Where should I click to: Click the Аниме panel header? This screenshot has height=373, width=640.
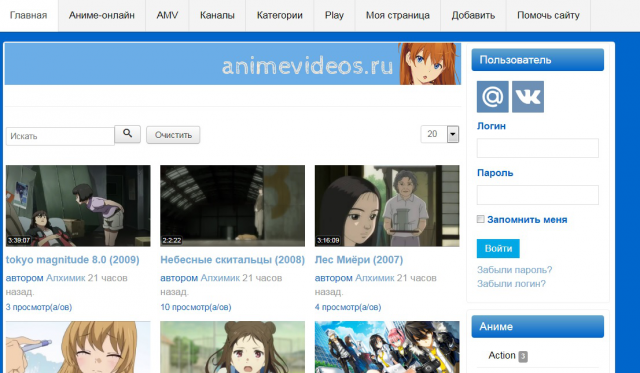[x=538, y=326]
